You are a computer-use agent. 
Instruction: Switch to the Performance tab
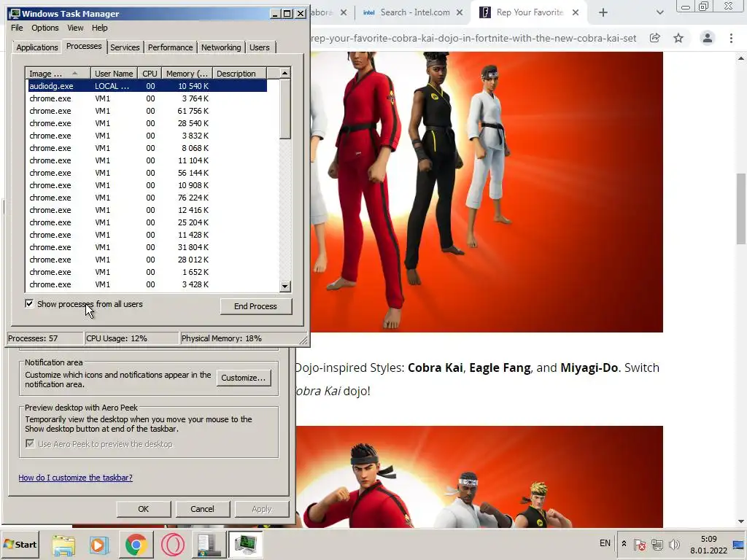(x=170, y=47)
